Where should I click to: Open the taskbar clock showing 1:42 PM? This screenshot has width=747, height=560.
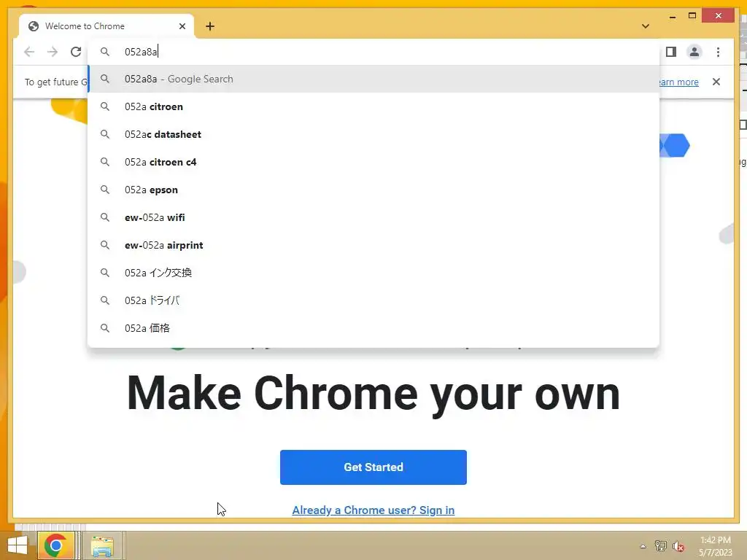tap(716, 546)
